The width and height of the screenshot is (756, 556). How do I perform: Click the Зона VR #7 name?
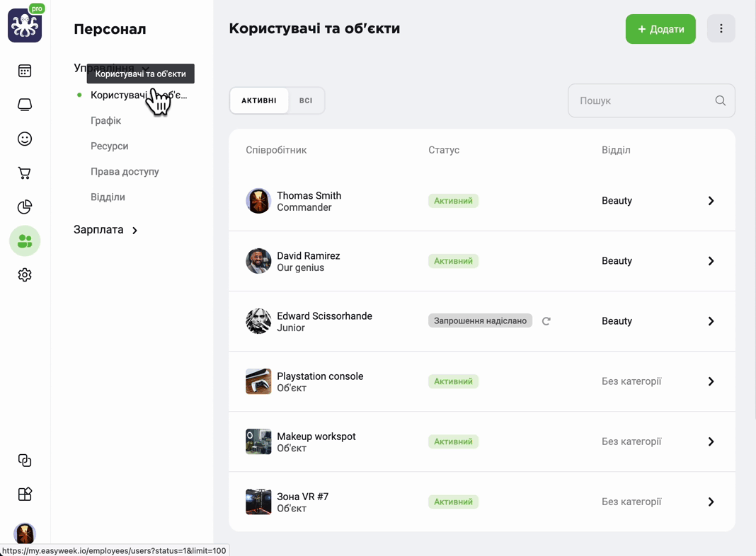click(x=303, y=497)
